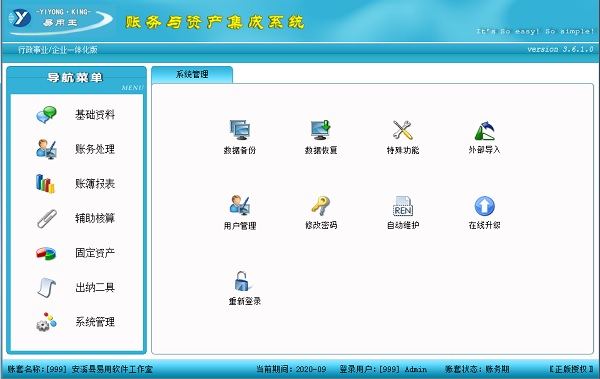Screen dimensions: 600x379
Task: Click the version 3.6.1.0 text
Action: click(x=560, y=49)
